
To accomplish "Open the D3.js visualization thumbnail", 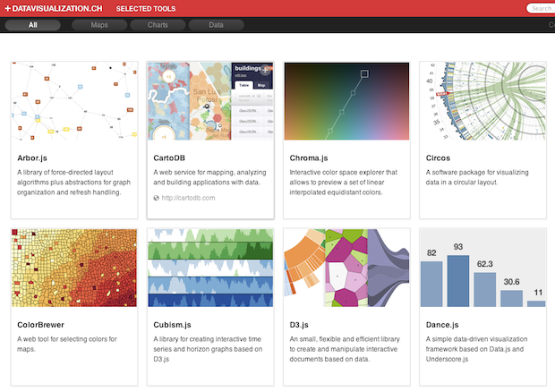I will tap(347, 268).
